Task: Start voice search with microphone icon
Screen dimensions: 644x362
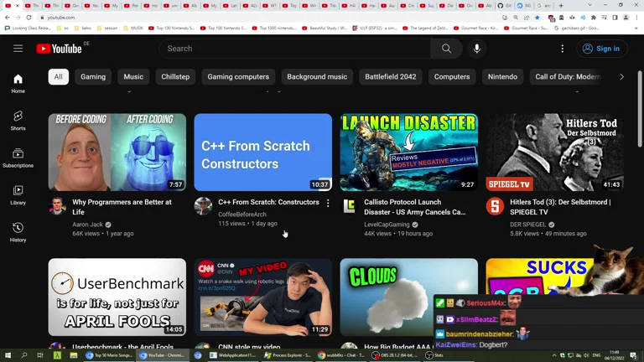Action: (x=476, y=49)
